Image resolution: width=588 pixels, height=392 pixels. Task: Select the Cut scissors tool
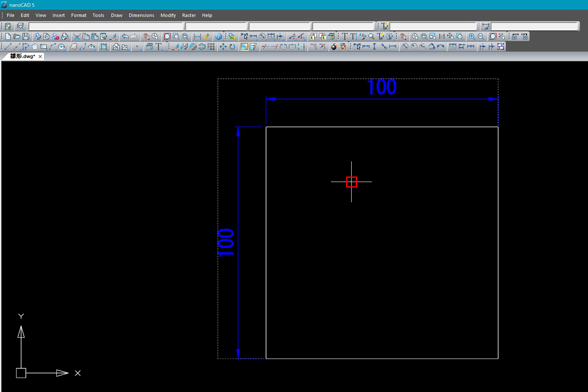pyautogui.click(x=77, y=36)
